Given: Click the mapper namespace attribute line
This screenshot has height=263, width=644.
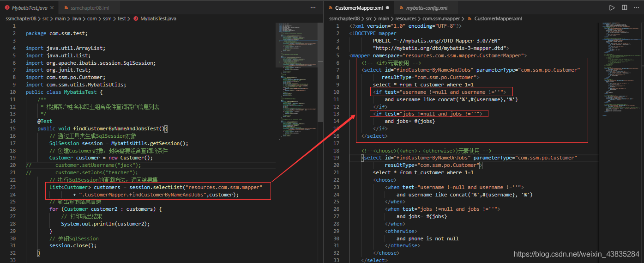Looking at the screenshot, I should [438, 55].
